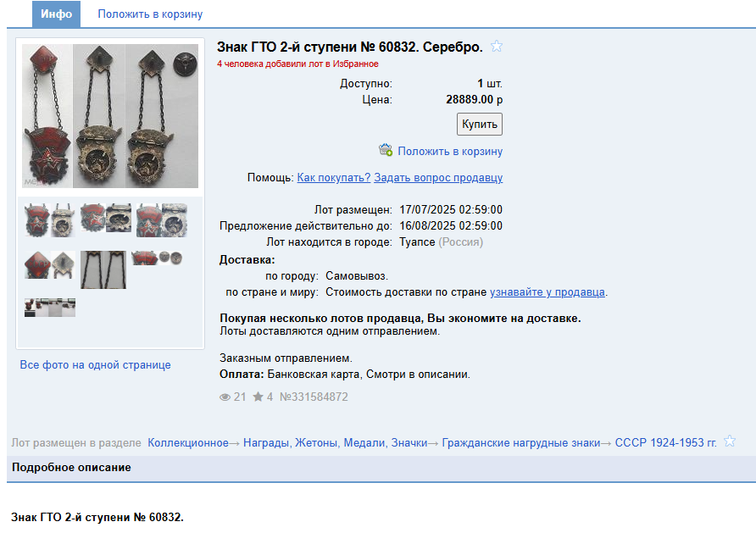This screenshot has height=533, width=756.
Task: View the main badge photo
Action: tap(110, 116)
